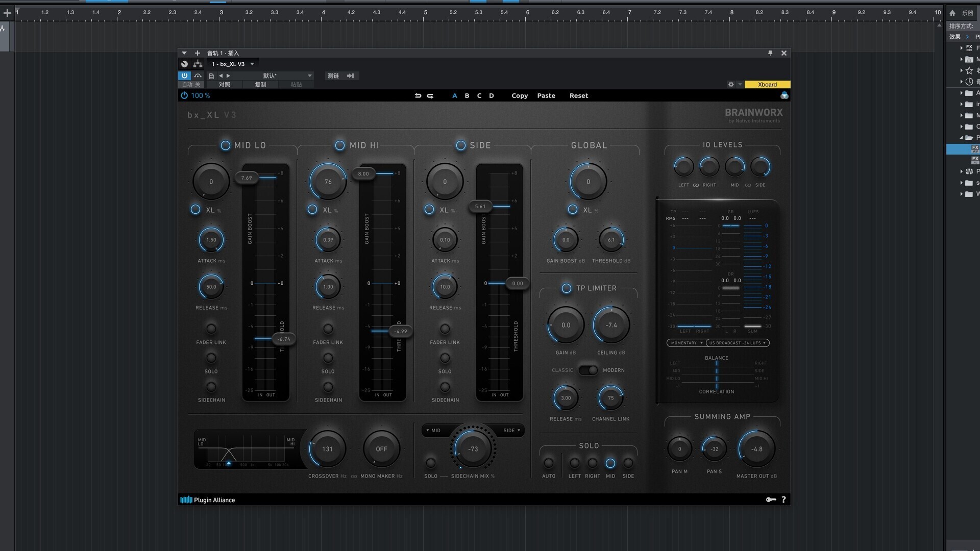
Task: Enable XL % in GLOBAL section
Action: click(x=573, y=209)
